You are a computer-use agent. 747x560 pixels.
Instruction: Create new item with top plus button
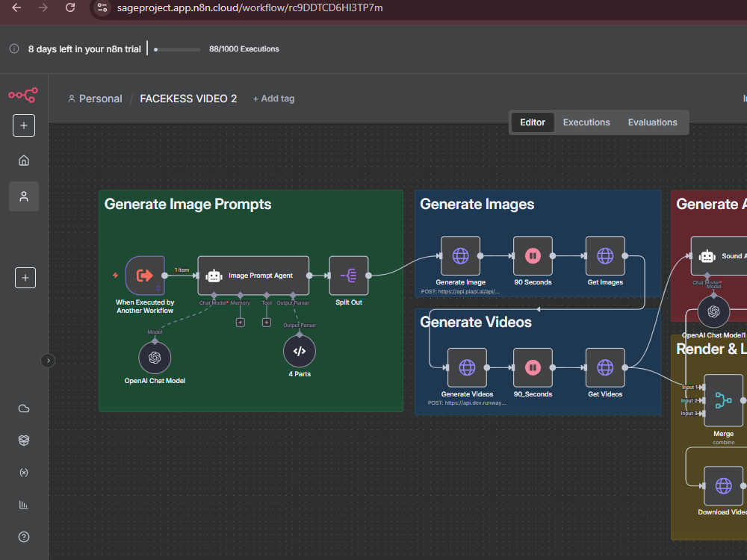click(x=24, y=125)
